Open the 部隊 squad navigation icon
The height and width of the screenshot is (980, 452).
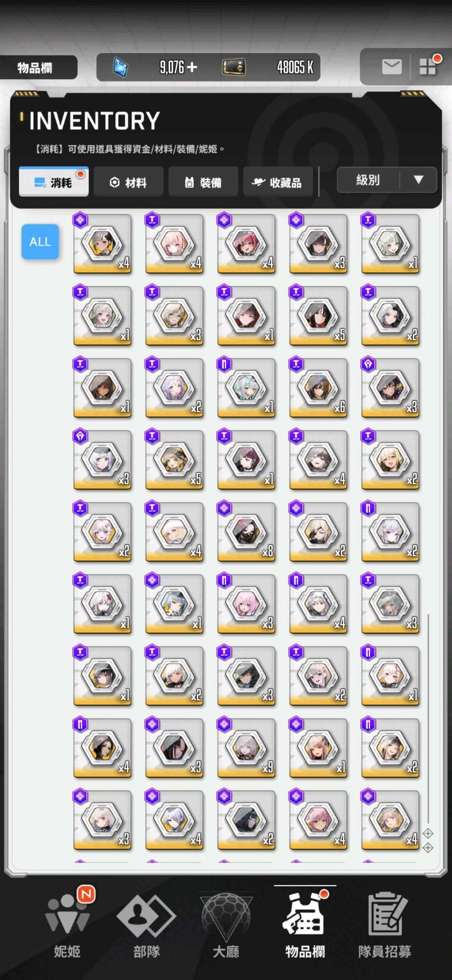coord(146,923)
